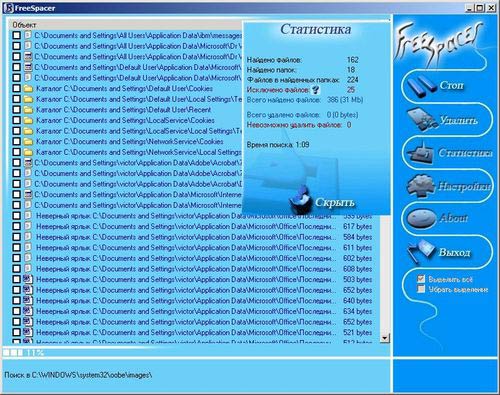Click the Исключено файлов label
This screenshot has height=395, width=500.
[x=278, y=90]
